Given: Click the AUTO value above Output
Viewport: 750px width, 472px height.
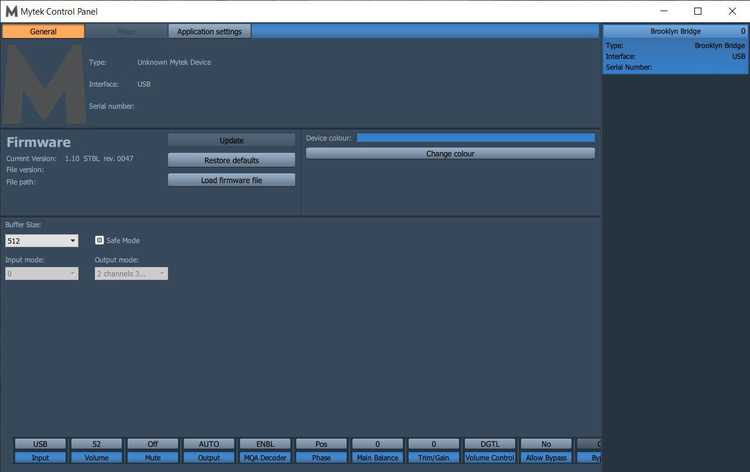Looking at the screenshot, I should click(x=209, y=444).
